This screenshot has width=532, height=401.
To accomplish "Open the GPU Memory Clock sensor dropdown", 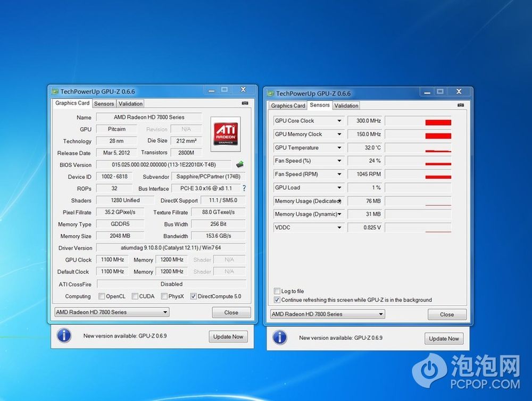I will click(339, 135).
